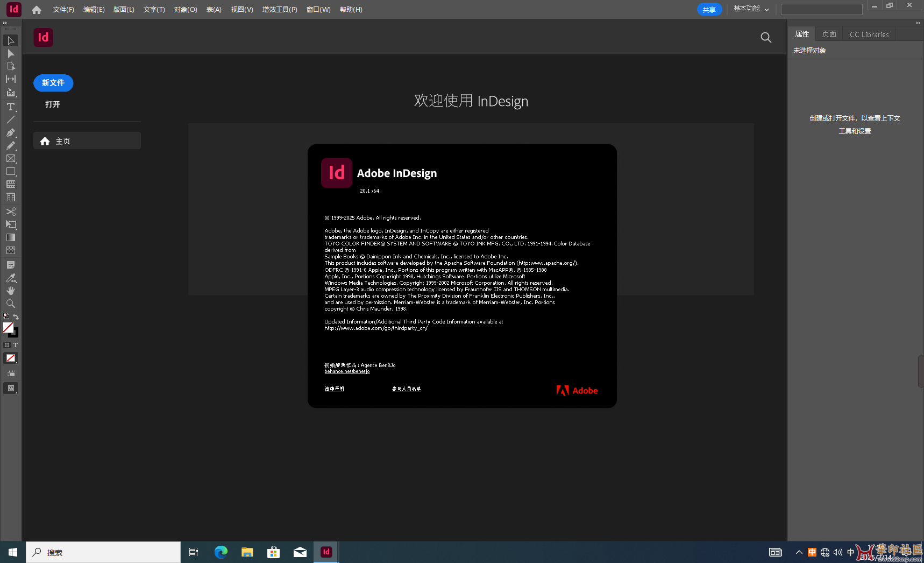Select the Free Transform tool
Image resolution: width=924 pixels, height=563 pixels.
(11, 224)
